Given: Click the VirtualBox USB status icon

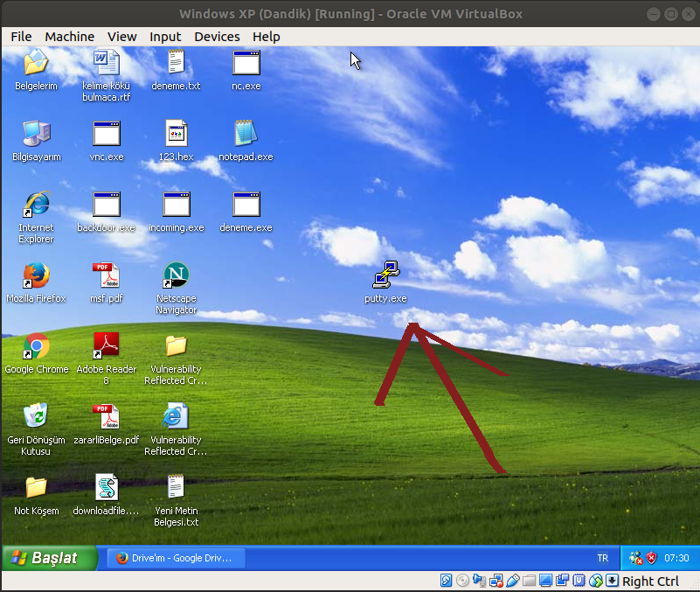Looking at the screenshot, I should (x=512, y=581).
